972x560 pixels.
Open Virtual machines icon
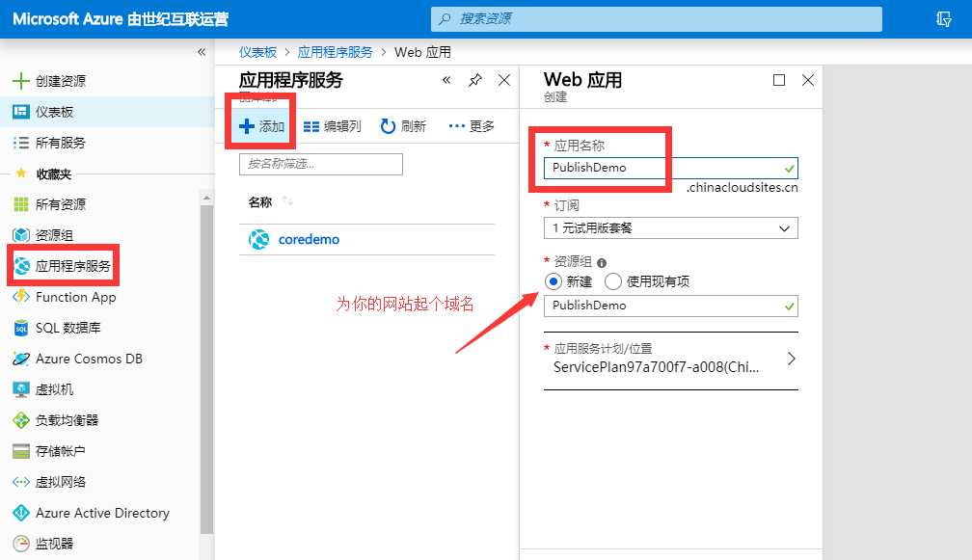point(21,389)
